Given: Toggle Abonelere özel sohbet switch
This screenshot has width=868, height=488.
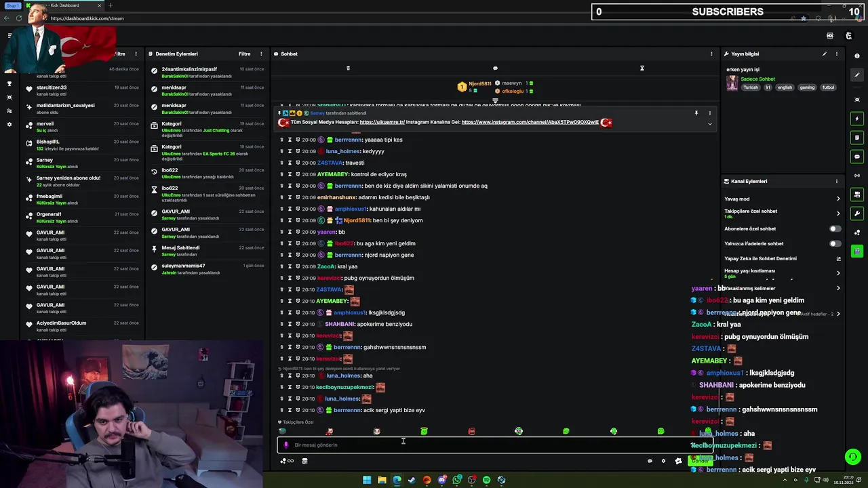Looking at the screenshot, I should coord(835,229).
